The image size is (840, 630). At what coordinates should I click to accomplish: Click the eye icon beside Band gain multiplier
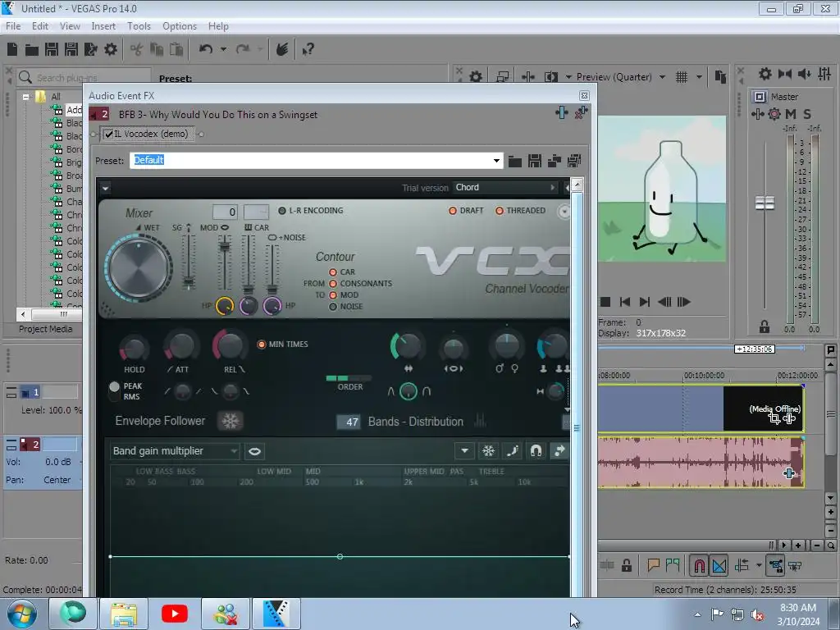click(254, 451)
